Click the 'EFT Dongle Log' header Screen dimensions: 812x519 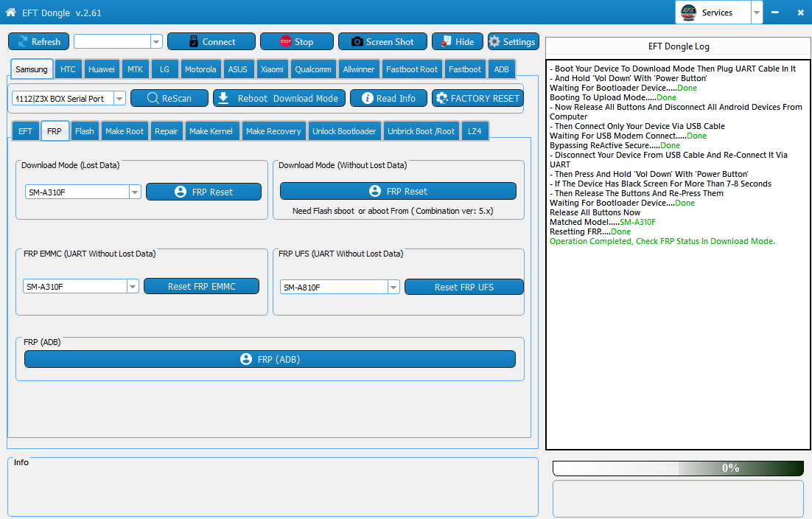coord(679,46)
